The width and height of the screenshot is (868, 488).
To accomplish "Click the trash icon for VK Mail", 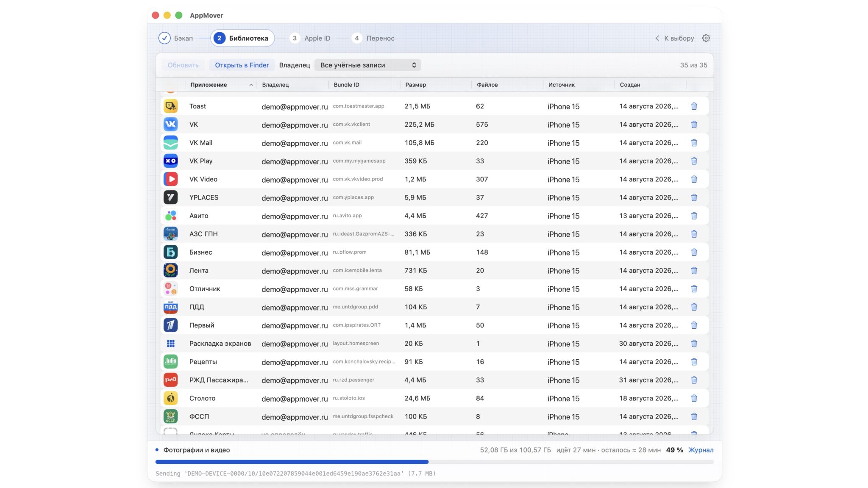I will tap(694, 143).
